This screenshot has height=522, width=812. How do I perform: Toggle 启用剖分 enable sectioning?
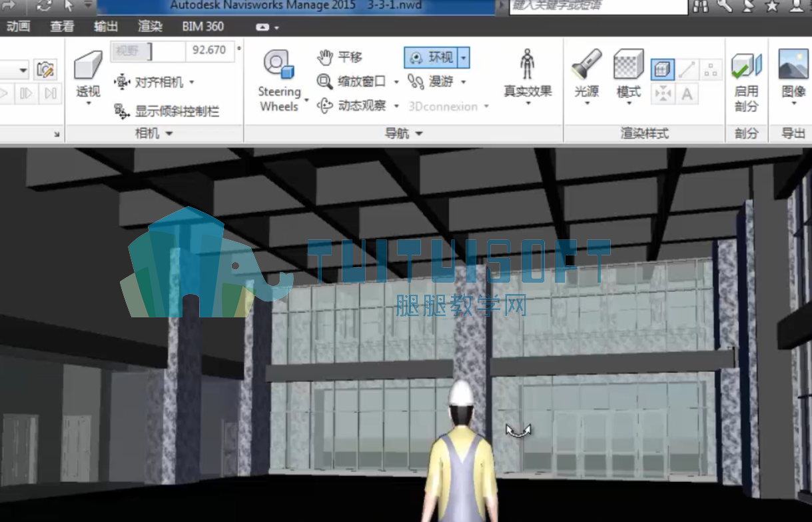[746, 81]
